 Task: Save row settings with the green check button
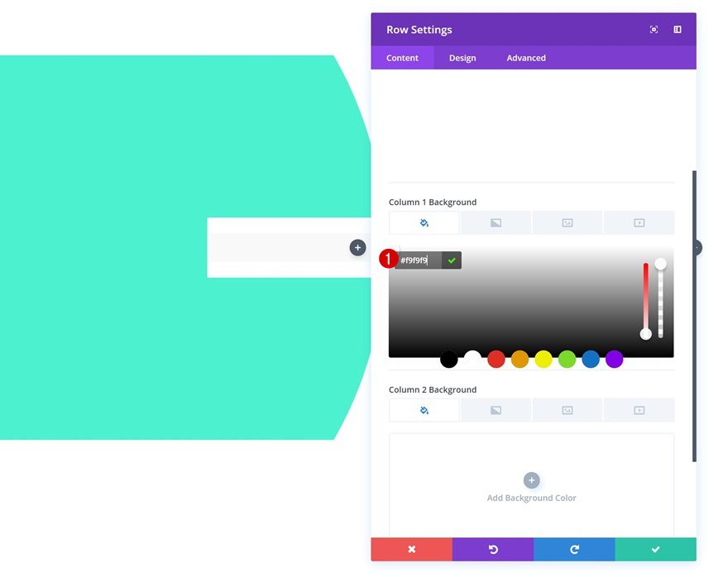pos(655,549)
